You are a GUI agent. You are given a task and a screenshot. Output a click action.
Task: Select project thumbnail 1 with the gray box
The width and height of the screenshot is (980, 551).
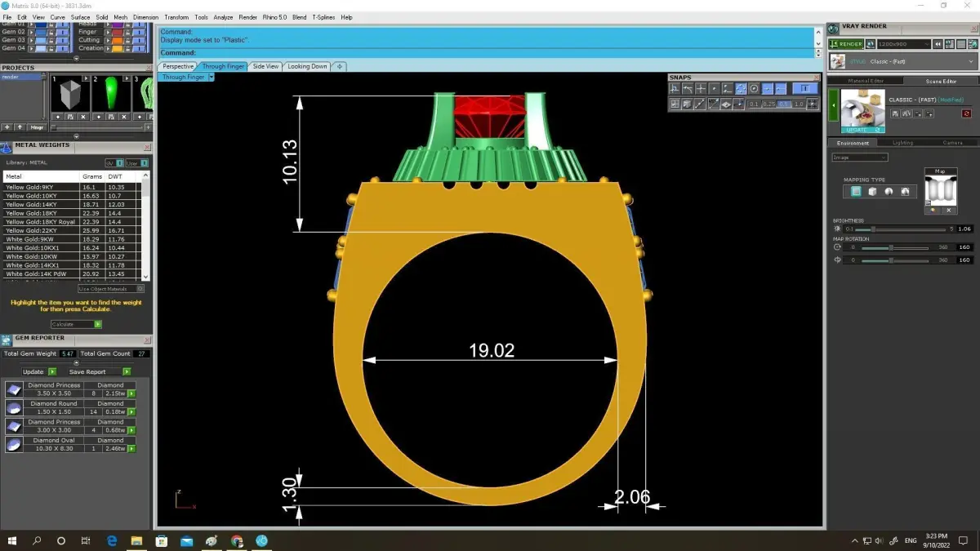coord(71,95)
